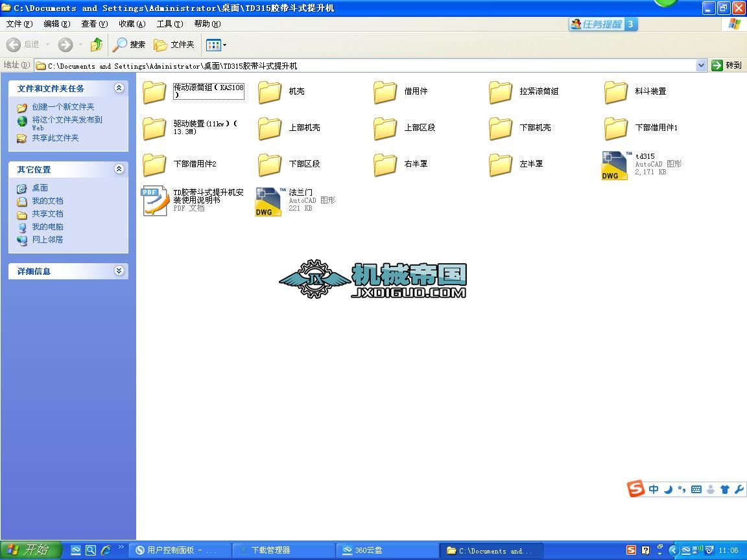The image size is (747, 560).
Task: Go up one folder level
Action: [x=96, y=45]
